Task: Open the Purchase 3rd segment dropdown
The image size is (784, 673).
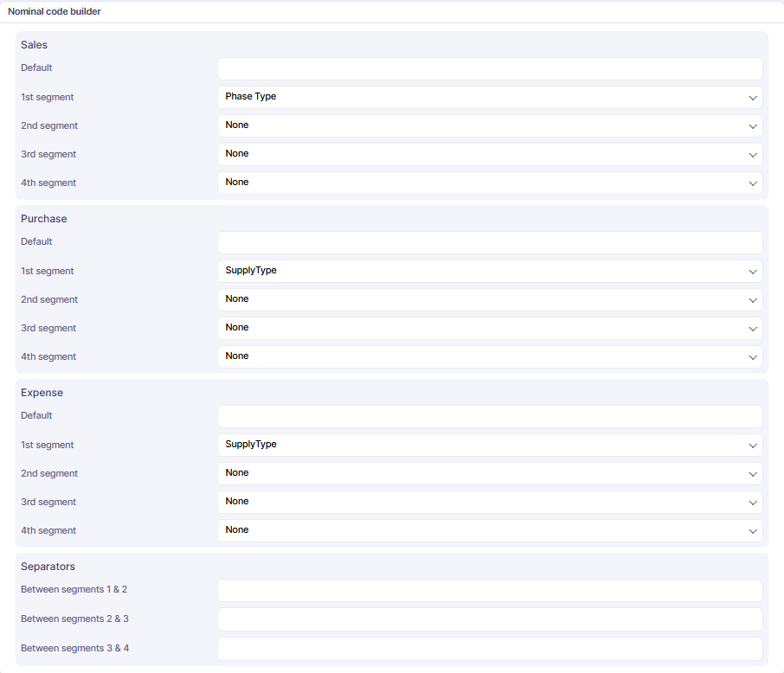Action: pos(489,328)
